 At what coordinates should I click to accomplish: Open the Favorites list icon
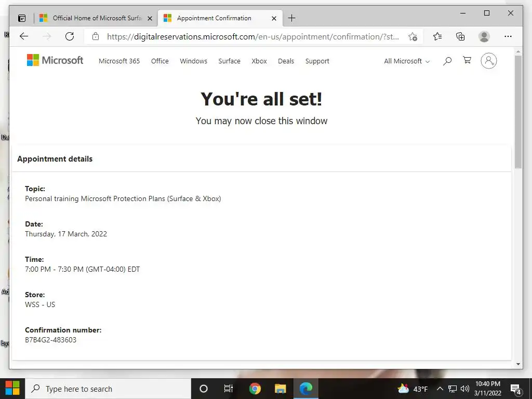tap(437, 36)
